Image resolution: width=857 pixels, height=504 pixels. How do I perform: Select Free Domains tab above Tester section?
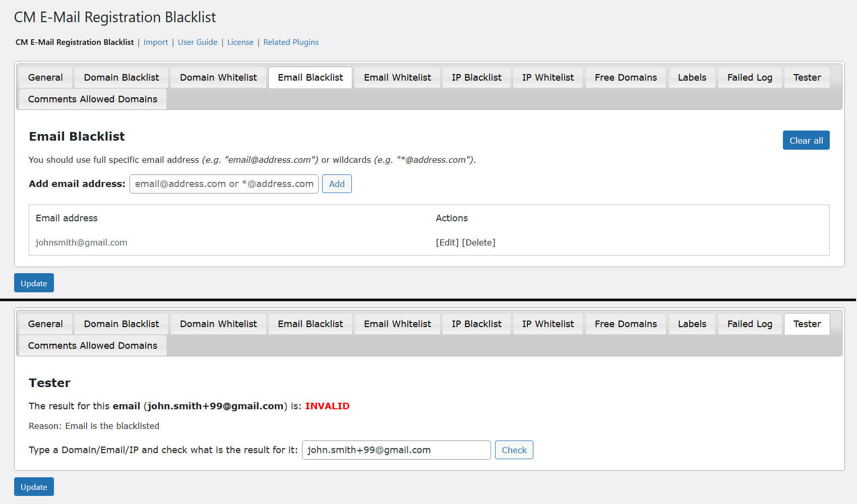(x=625, y=324)
